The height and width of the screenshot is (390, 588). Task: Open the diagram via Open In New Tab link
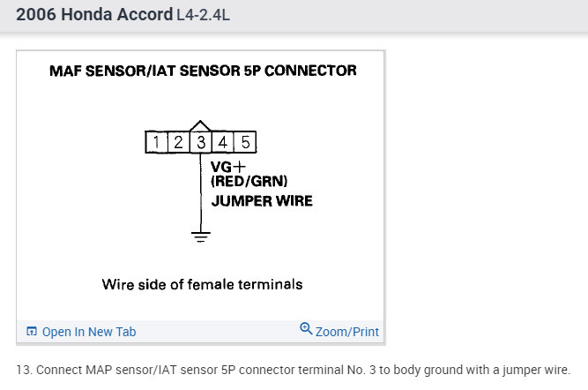point(89,332)
